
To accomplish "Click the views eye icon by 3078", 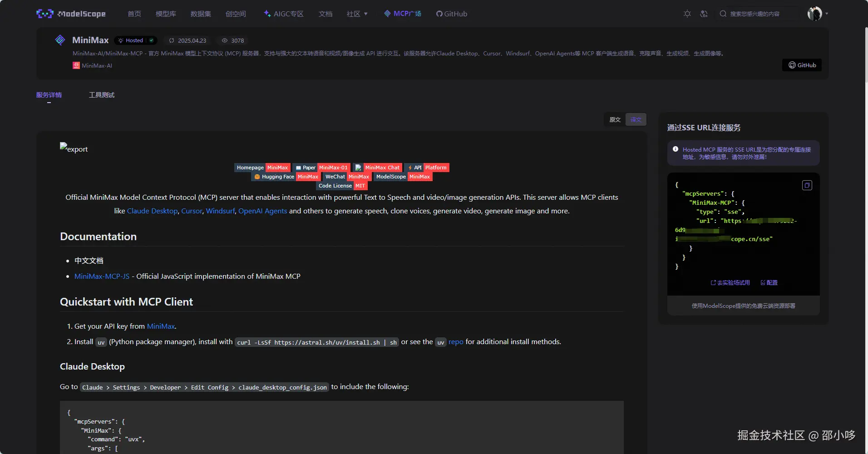I will [x=224, y=40].
